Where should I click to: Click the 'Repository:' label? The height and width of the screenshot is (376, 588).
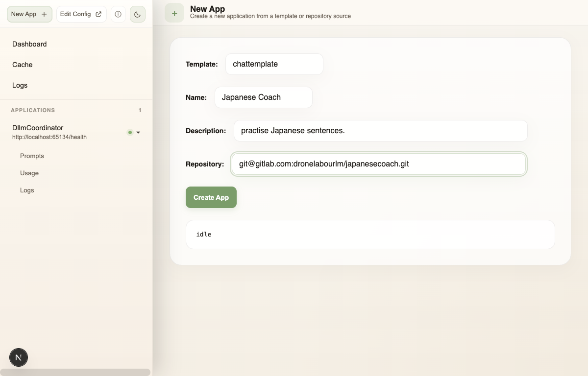coord(205,164)
